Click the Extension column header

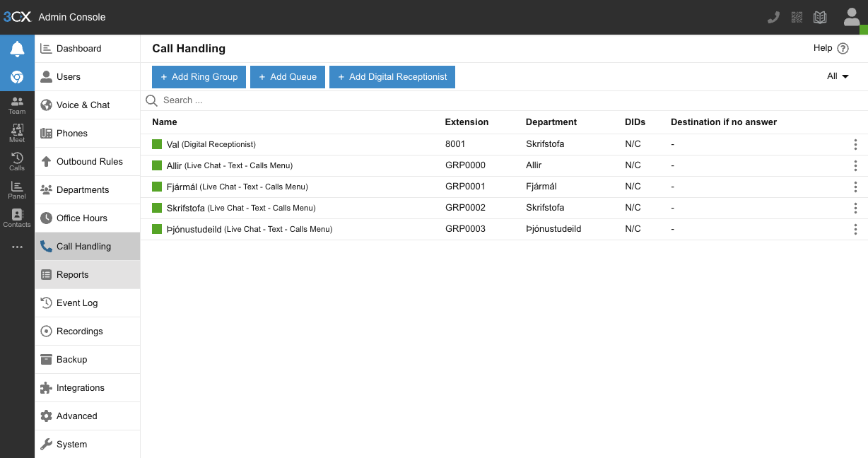click(467, 122)
